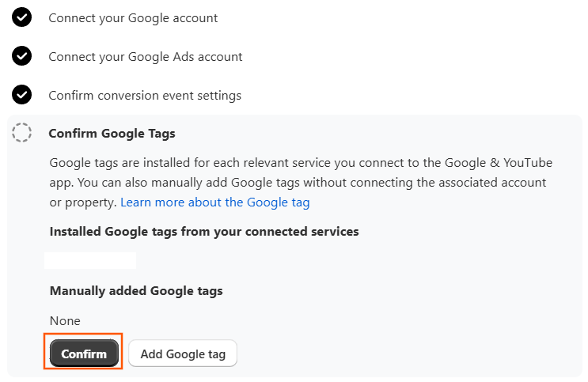This screenshot has height=382, width=588.
Task: Expand the Connect your Google account step
Action: tap(133, 18)
